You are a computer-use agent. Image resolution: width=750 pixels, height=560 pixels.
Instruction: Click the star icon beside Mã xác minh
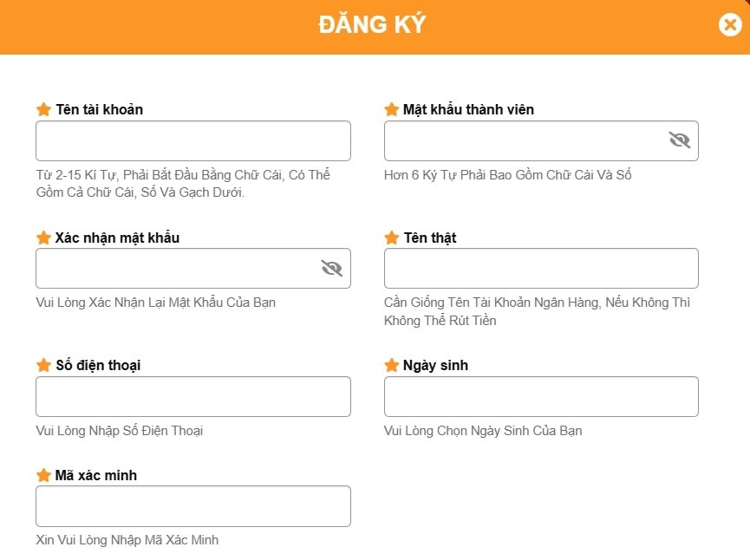[44, 475]
